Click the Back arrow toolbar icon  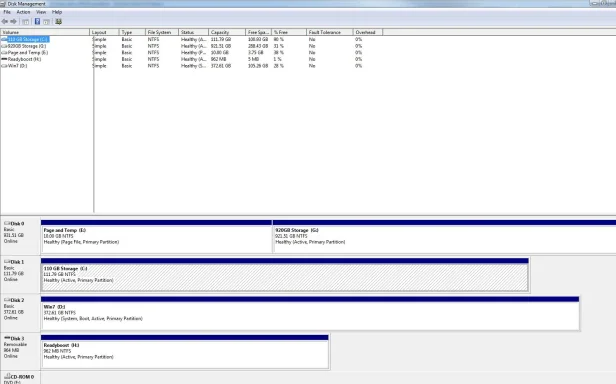5,22
